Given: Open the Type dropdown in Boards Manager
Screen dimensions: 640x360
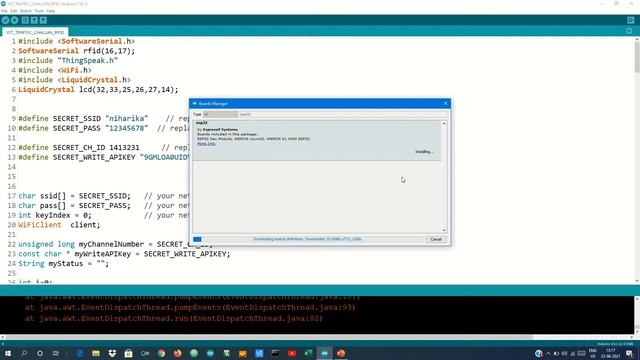Looking at the screenshot, I should tap(220, 114).
